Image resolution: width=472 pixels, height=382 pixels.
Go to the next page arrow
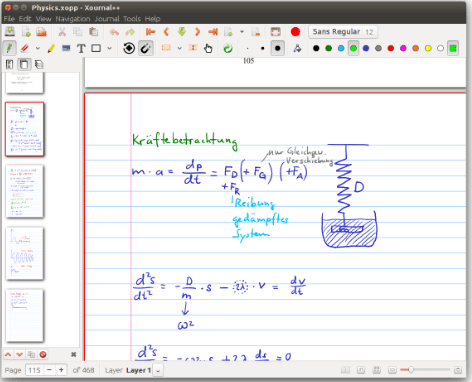click(197, 32)
